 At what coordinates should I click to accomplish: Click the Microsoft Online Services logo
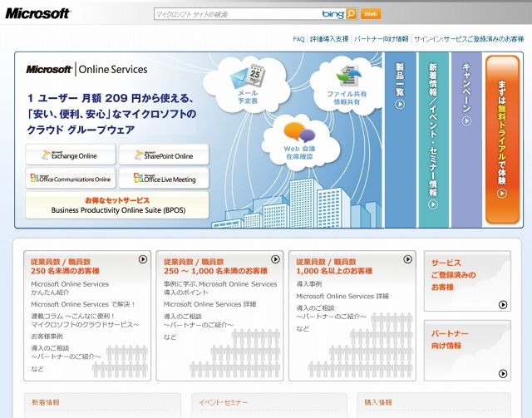pyautogui.click(x=86, y=69)
